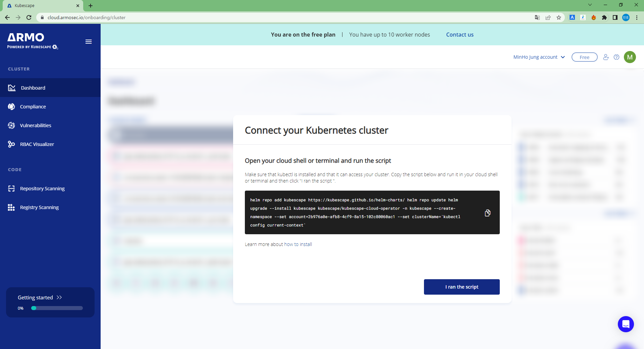Click the Getting started progress bar

click(x=57, y=308)
